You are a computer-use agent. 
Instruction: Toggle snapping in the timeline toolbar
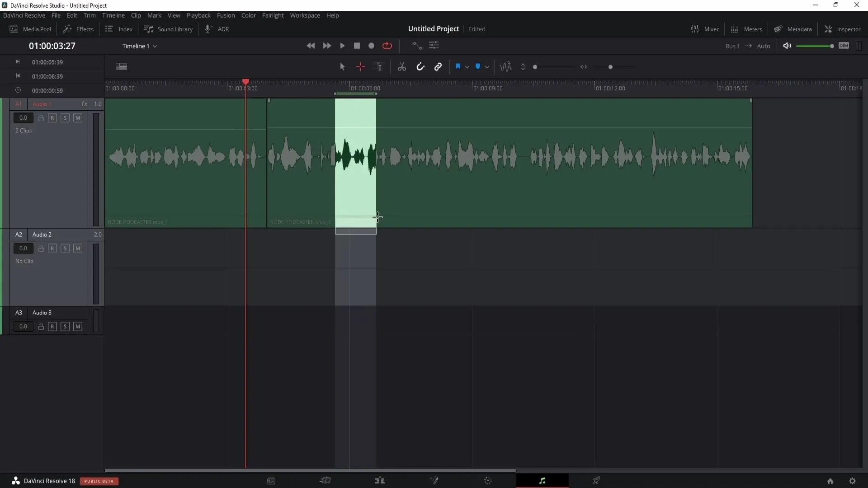420,67
